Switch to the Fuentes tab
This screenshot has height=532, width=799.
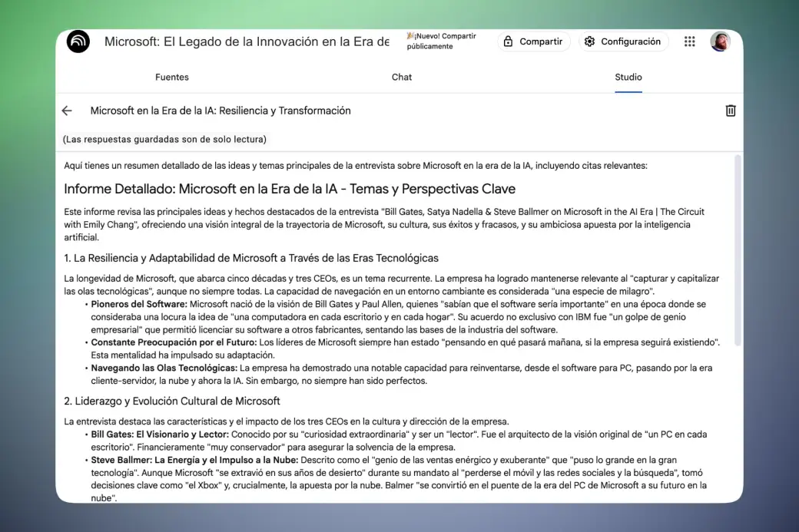coord(172,78)
